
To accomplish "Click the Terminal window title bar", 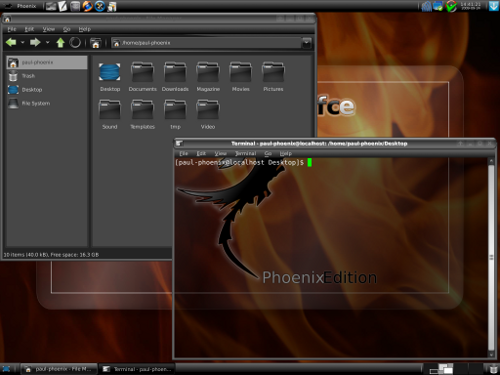I will pos(319,143).
